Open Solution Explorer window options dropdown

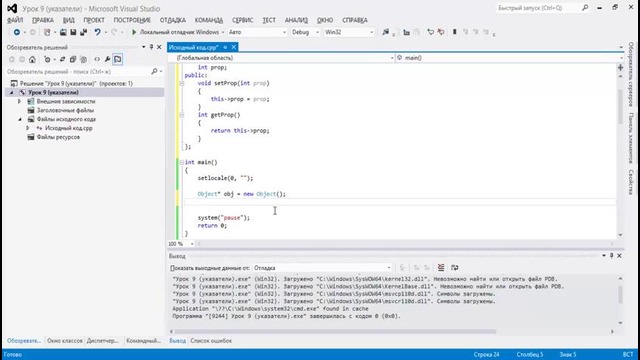[144, 47]
